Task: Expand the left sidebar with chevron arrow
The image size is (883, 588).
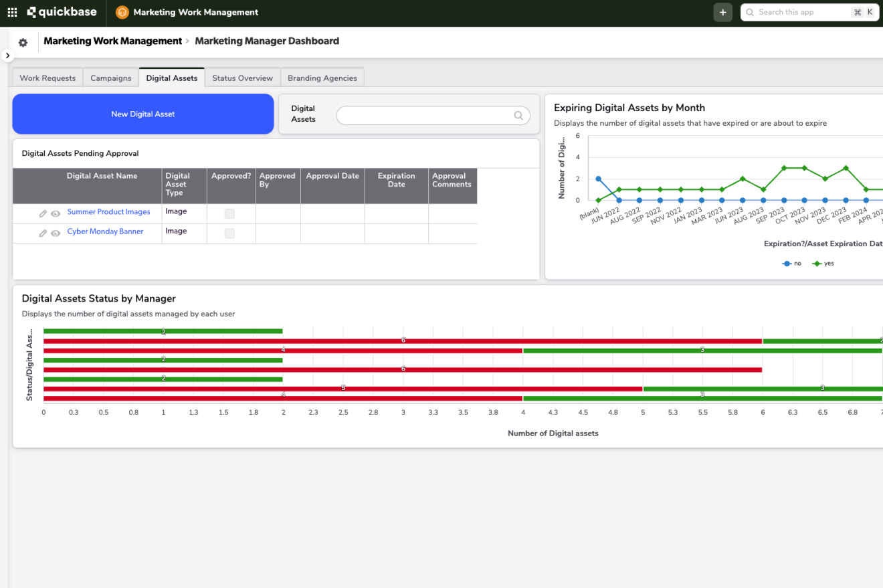Action: [7, 56]
